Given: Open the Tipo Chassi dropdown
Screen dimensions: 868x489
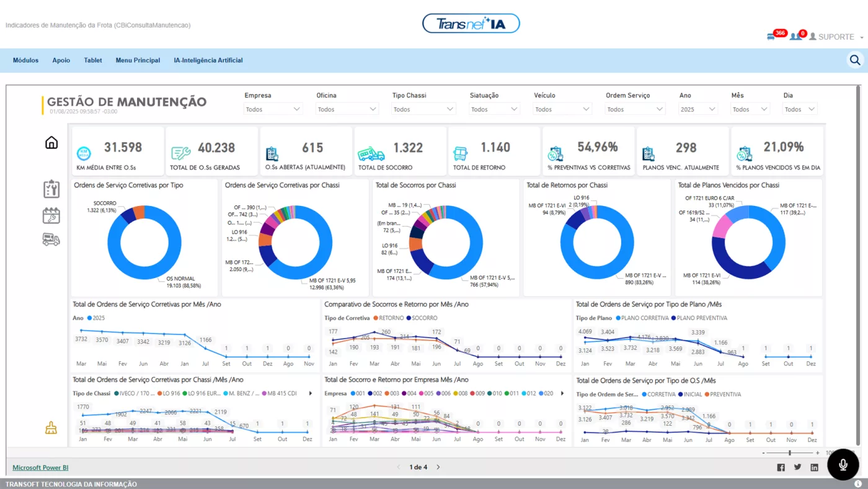Looking at the screenshot, I should point(423,109).
